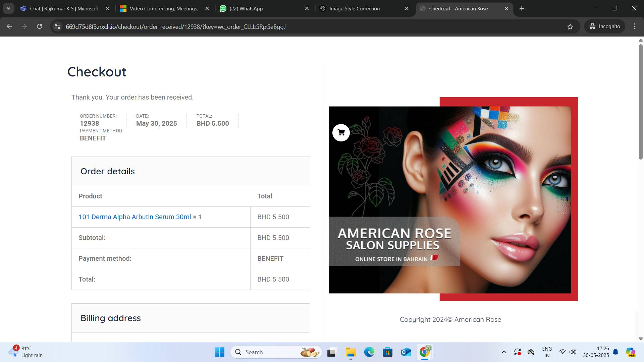Viewport: 644px width, 362px height.
Task: Close the Image Style Correction tab
Action: pos(407,8)
